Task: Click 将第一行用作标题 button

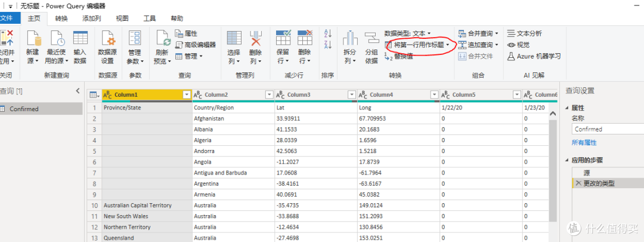Action: 417,44
